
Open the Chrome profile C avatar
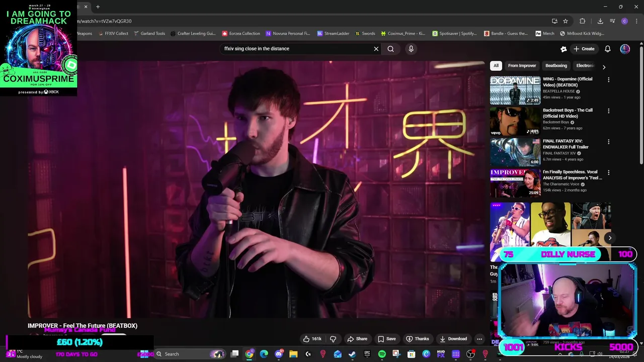pyautogui.click(x=624, y=21)
